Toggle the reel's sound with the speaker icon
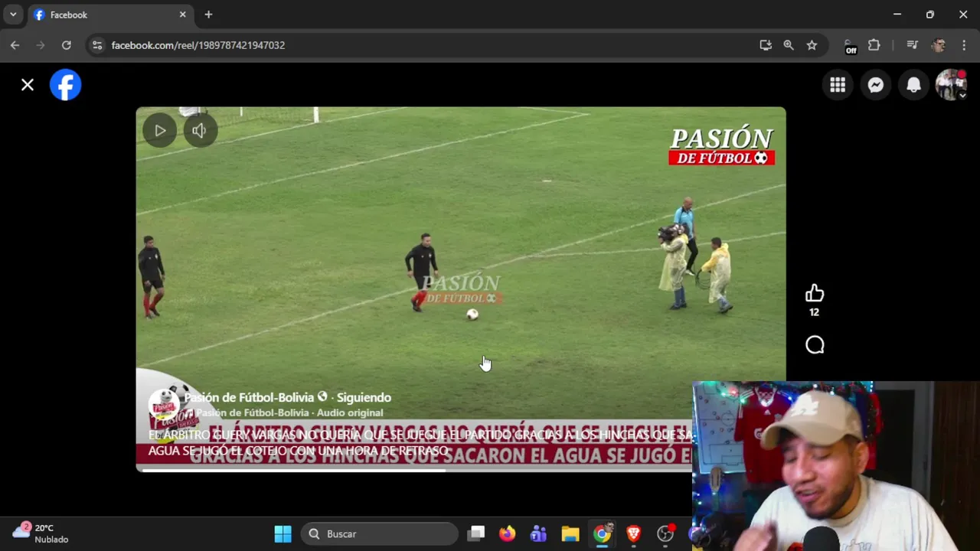The width and height of the screenshot is (980, 551). [x=199, y=131]
